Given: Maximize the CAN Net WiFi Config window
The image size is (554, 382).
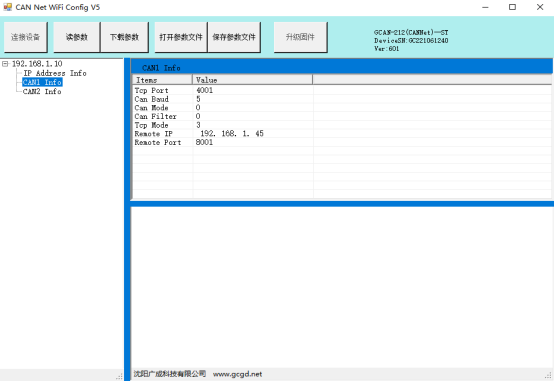Looking at the screenshot, I should tap(512, 7).
